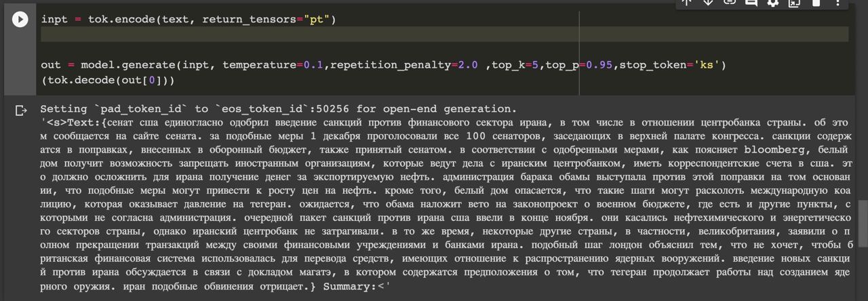
Task: Mirror the cell in a tab icon
Action: click(x=794, y=3)
